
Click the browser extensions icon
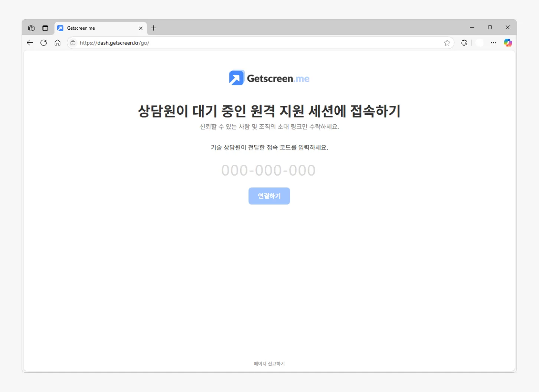pos(464,43)
